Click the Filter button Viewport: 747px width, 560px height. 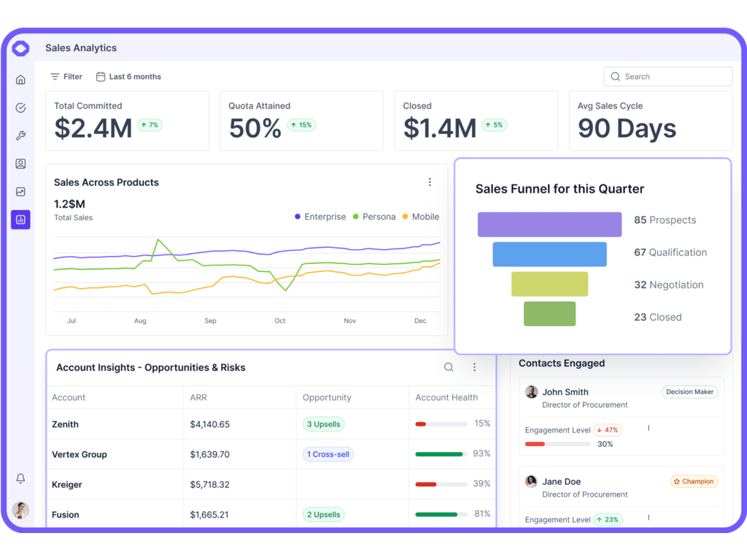(66, 77)
